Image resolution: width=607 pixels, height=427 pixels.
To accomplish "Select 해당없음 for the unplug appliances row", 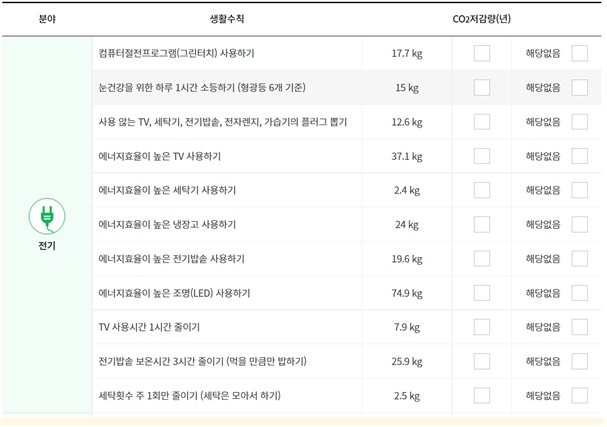I will pos(580,122).
